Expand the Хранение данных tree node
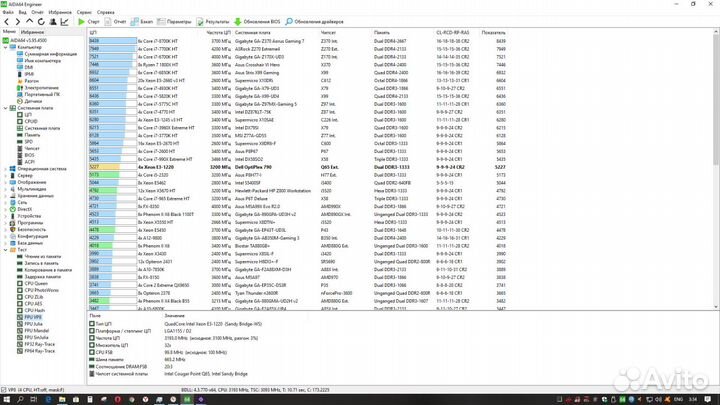The height and width of the screenshot is (405, 720). pos(6,196)
